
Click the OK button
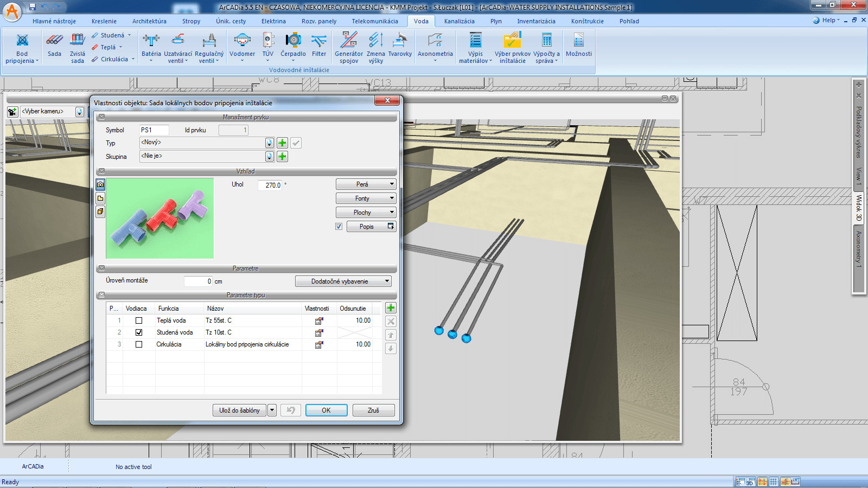click(x=326, y=410)
